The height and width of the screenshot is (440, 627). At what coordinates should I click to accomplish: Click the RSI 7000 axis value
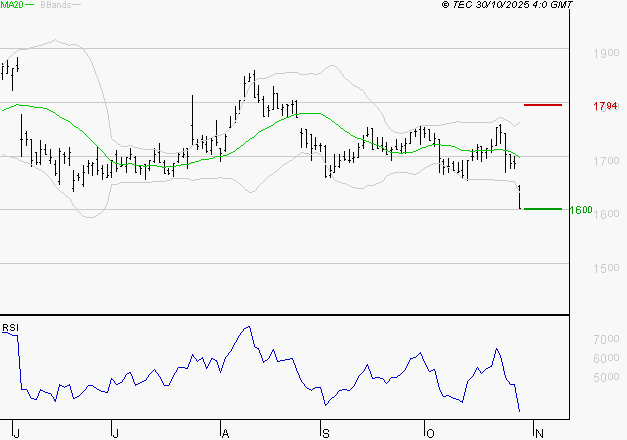pos(606,339)
